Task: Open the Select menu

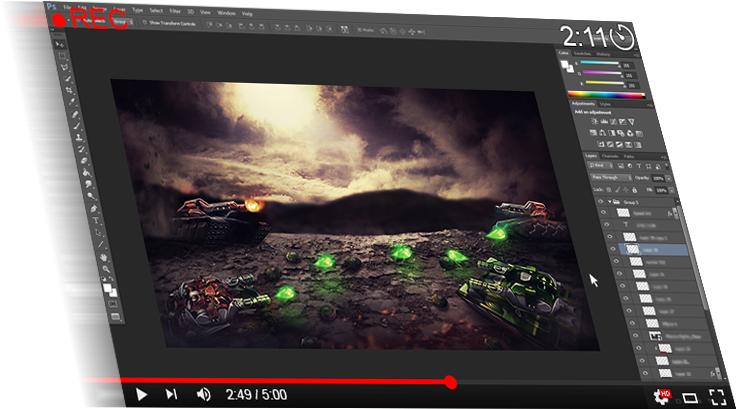Action: [x=156, y=10]
